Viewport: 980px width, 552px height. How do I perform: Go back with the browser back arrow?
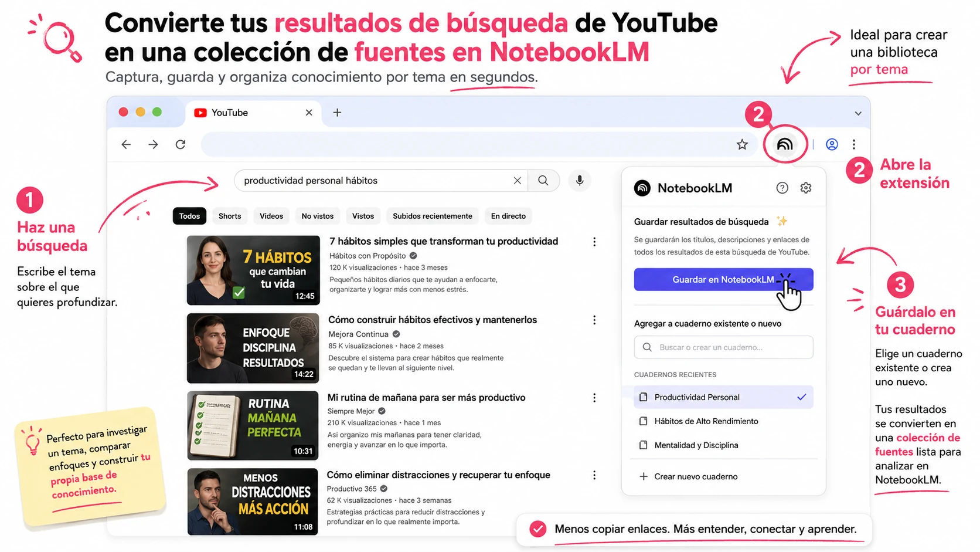(126, 144)
